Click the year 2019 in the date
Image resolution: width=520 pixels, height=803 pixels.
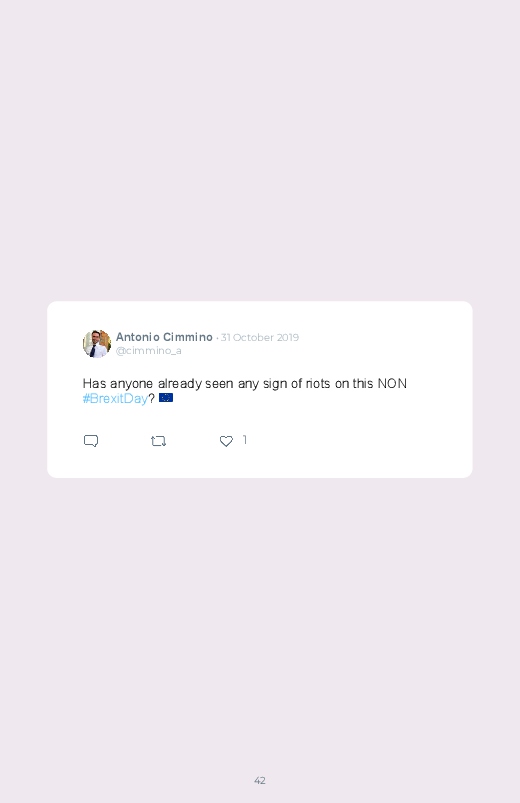tap(287, 337)
